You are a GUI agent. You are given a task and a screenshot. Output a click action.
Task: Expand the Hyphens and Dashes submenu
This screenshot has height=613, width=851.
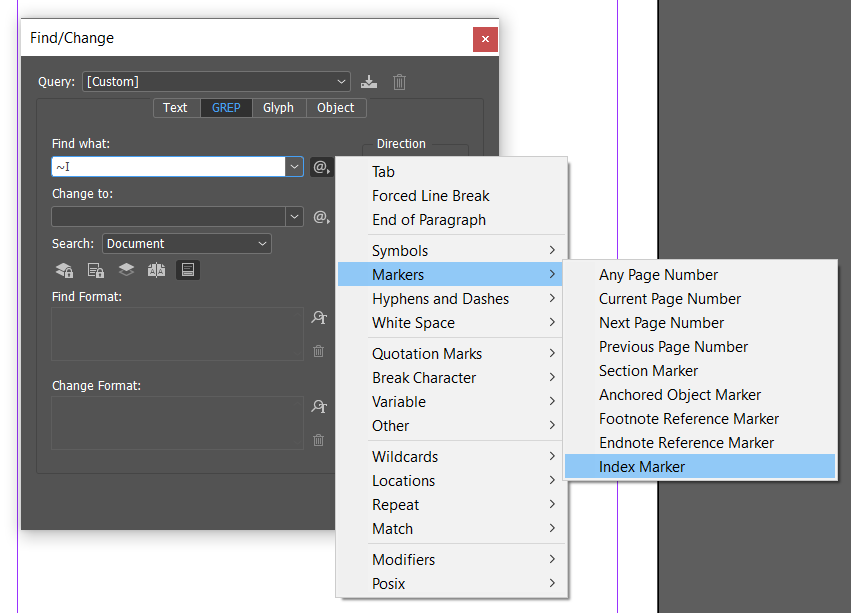point(452,298)
